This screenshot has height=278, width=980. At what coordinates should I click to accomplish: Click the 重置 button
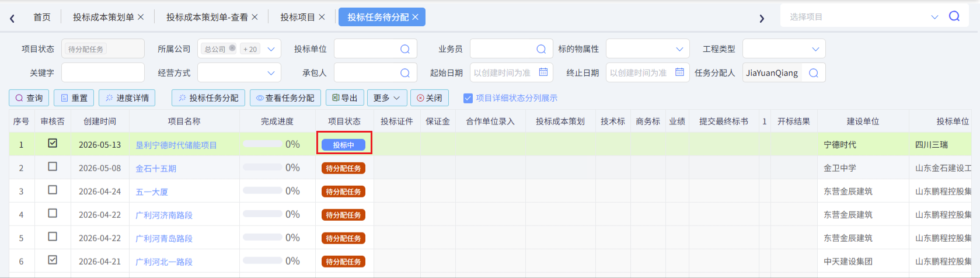click(74, 98)
